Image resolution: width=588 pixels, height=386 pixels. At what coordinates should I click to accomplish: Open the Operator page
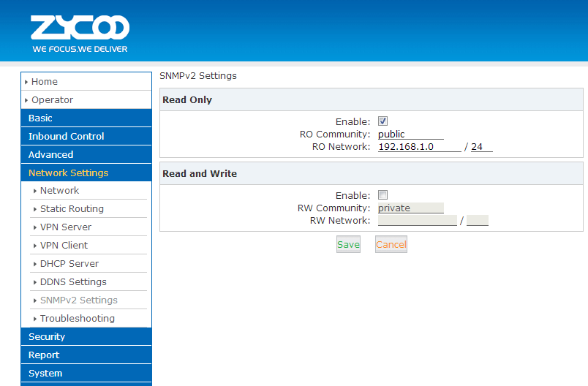click(x=52, y=100)
